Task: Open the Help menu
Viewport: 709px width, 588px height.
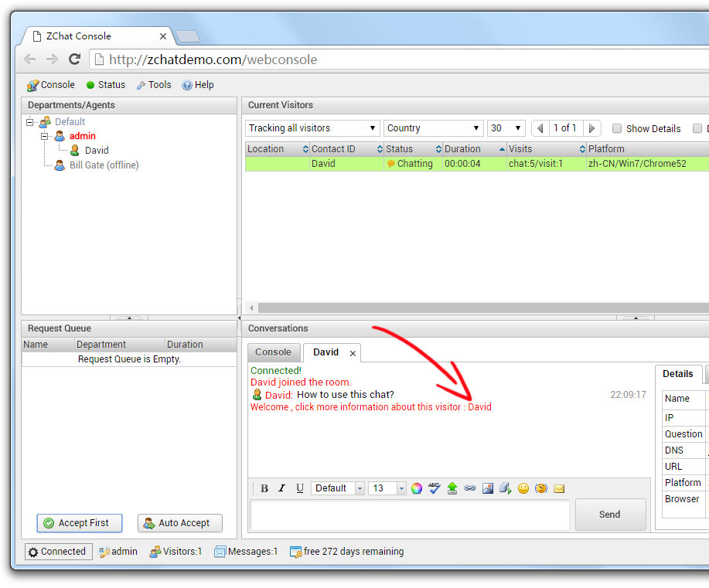Action: point(198,85)
